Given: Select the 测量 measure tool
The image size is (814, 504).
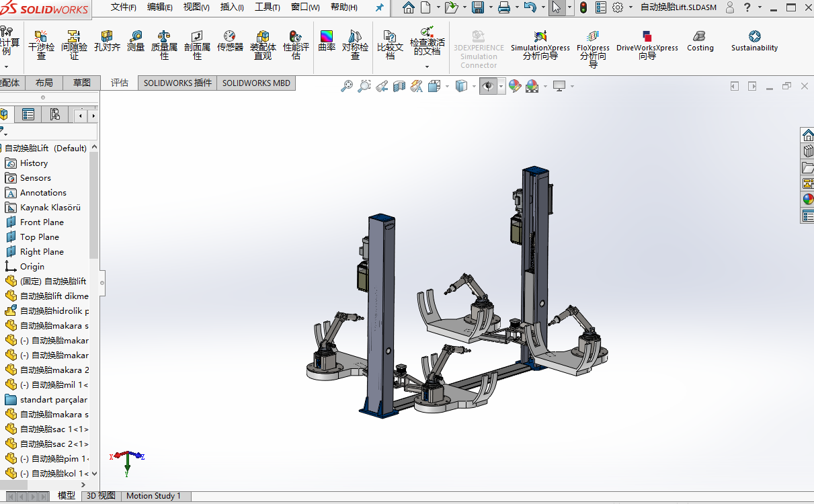Looking at the screenshot, I should [136, 41].
